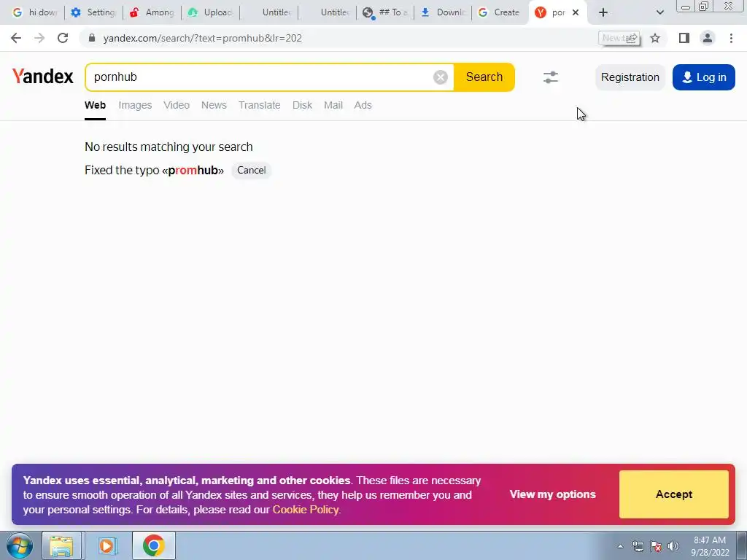This screenshot has height=560, width=747.
Task: Reload the page with the refresh icon
Action: [x=63, y=38]
